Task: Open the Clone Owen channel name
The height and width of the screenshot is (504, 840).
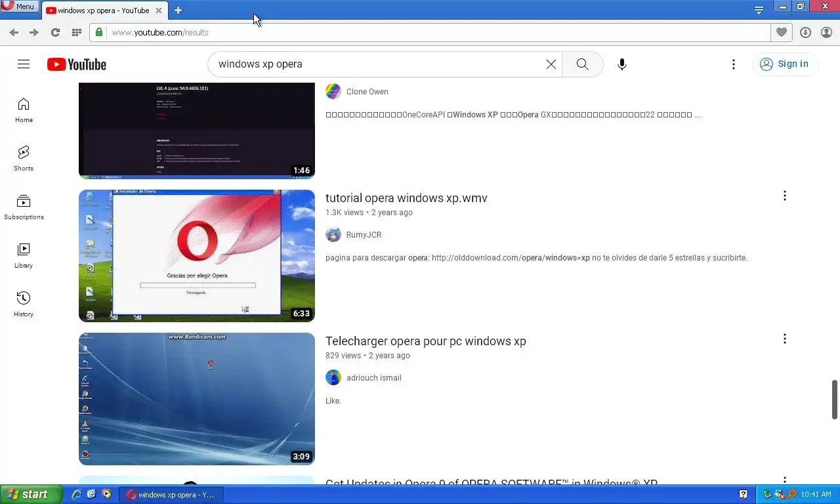Action: pos(367,92)
